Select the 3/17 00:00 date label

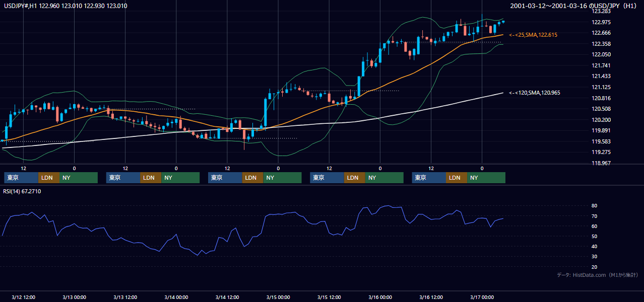(482, 297)
